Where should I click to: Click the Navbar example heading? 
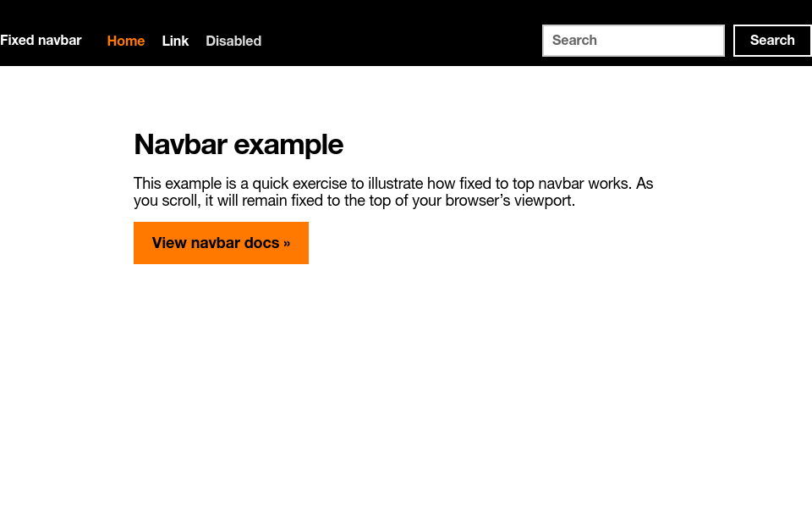[239, 144]
